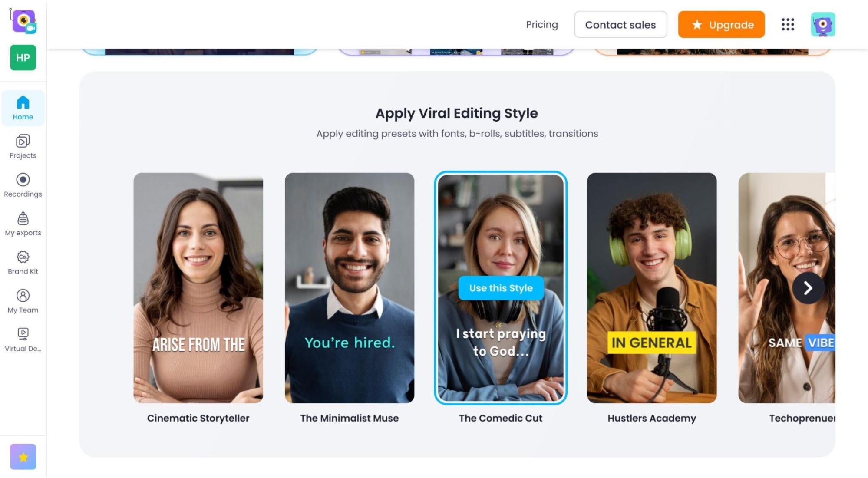Open Virtual Desktop tool

(x=22, y=339)
